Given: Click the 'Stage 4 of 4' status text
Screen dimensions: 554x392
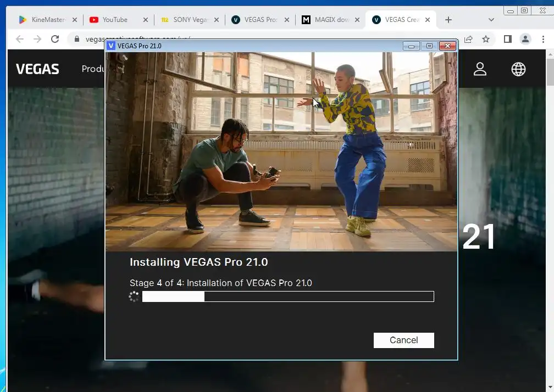Looking at the screenshot, I should [221, 283].
